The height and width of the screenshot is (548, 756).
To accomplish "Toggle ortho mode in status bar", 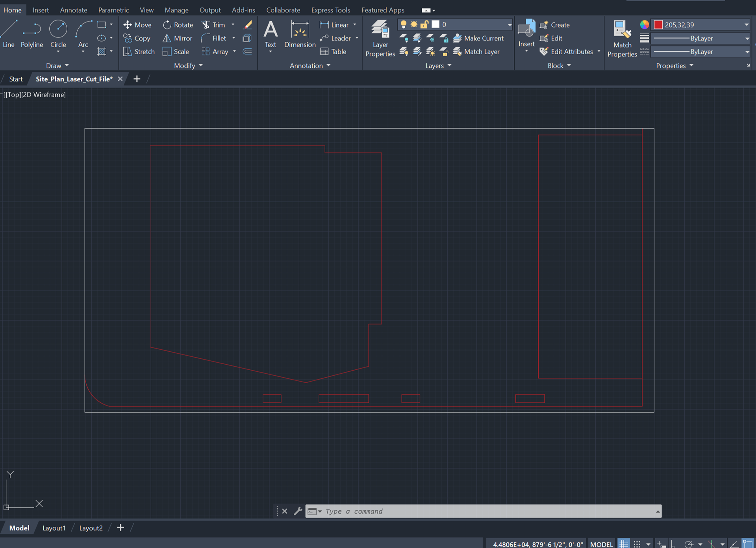I will click(x=673, y=544).
